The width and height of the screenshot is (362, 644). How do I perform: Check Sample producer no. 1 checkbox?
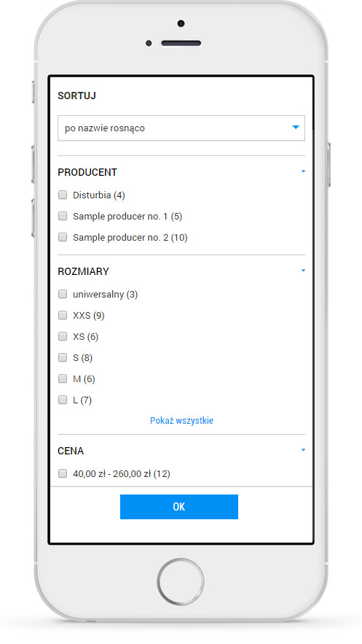click(x=63, y=216)
